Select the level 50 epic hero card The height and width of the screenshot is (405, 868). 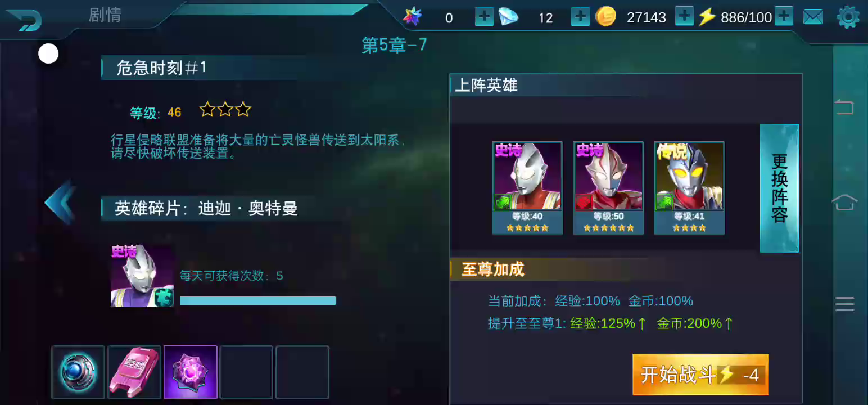(x=608, y=188)
